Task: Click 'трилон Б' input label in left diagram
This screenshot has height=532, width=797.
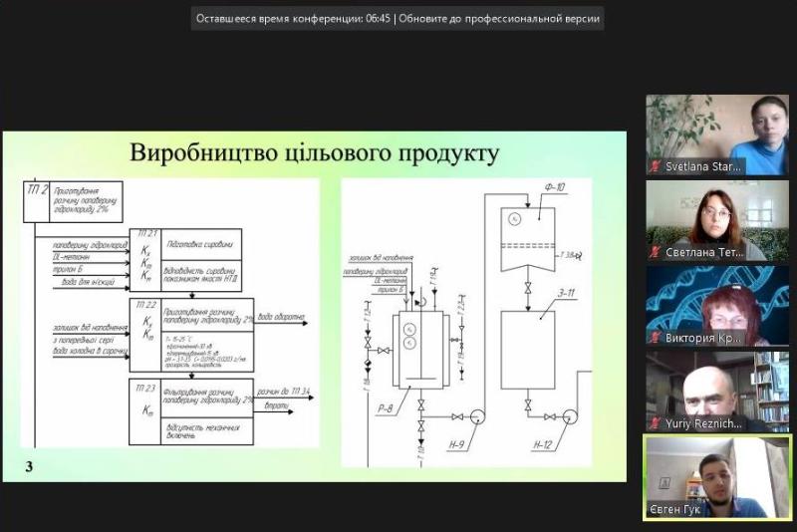Action: (68, 269)
